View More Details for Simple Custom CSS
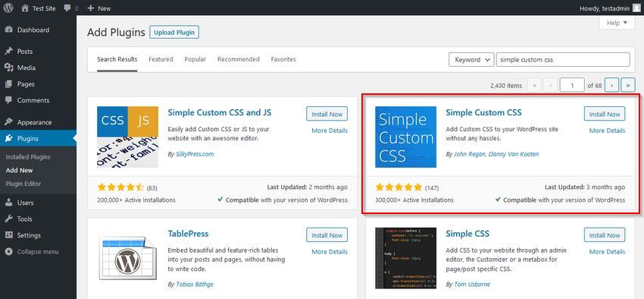This screenshot has width=644, height=299. pos(607,131)
